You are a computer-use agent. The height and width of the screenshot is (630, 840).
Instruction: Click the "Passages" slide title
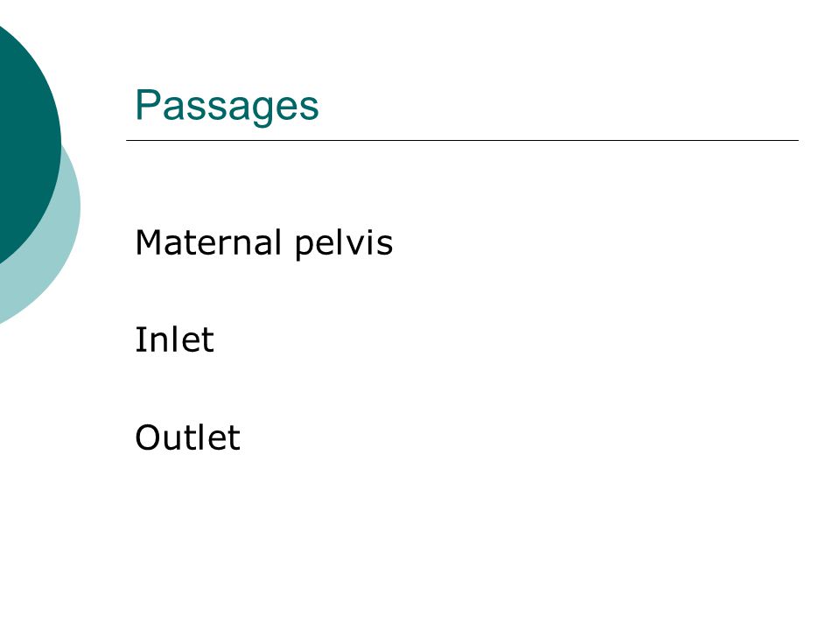[227, 107]
